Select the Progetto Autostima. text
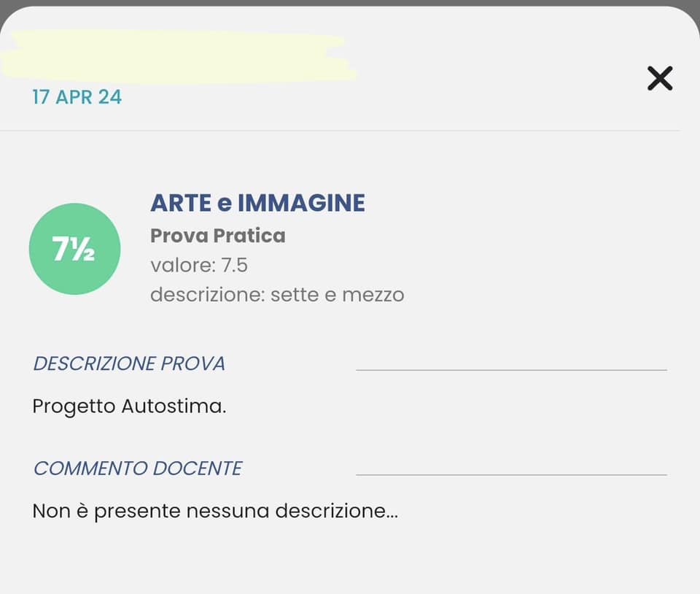Viewport: 700px width, 594px height. click(x=130, y=407)
